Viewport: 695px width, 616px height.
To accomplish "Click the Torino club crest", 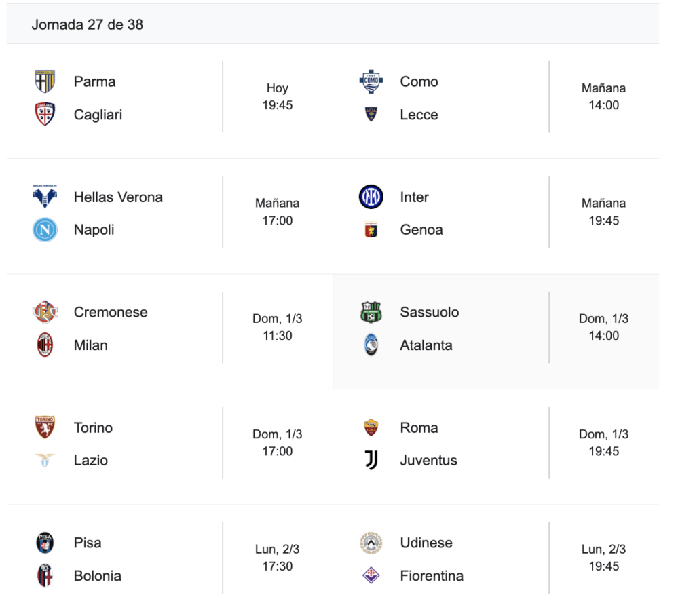I will point(45,427).
